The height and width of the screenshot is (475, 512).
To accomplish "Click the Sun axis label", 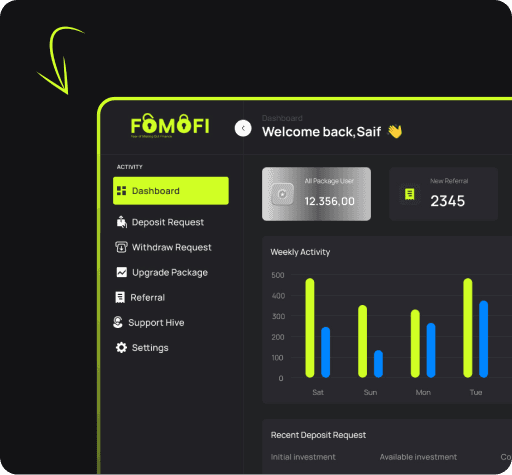I will point(370,392).
